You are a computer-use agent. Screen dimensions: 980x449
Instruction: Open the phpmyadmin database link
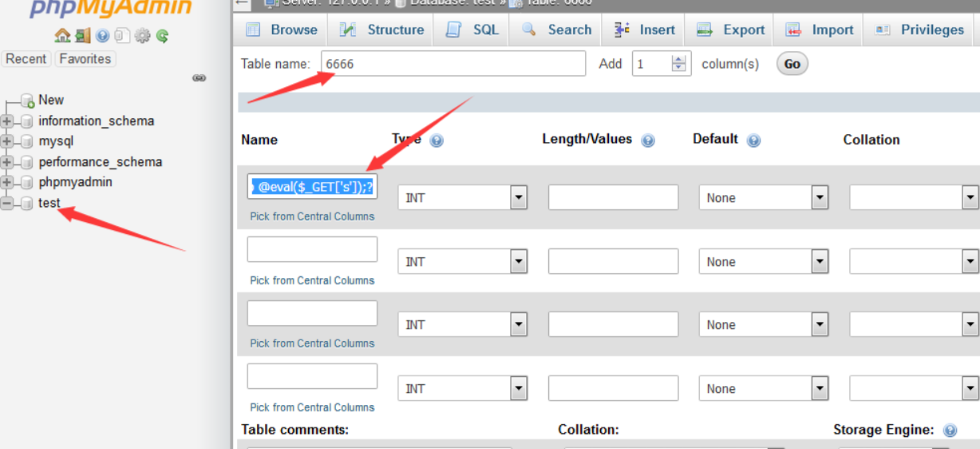point(76,181)
